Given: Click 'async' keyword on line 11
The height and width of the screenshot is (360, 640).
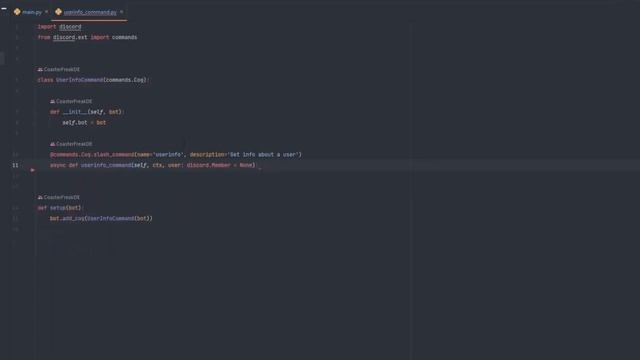Looking at the screenshot, I should (58, 165).
